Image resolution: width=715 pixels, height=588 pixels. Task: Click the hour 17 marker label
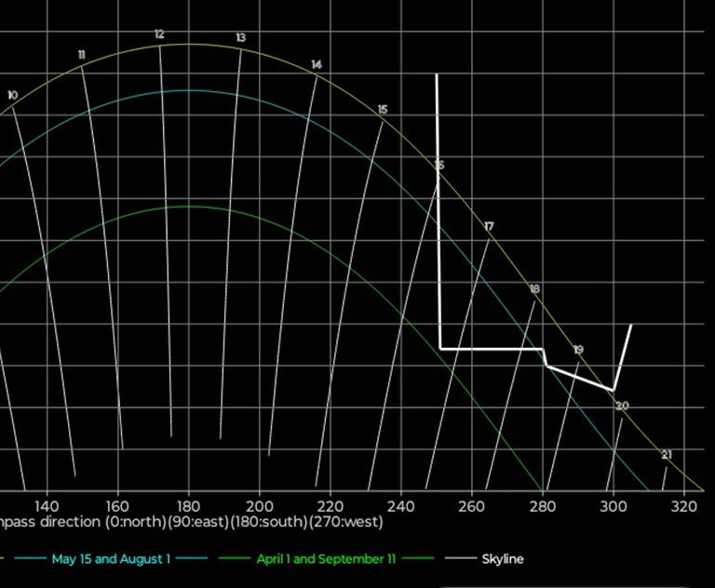click(489, 227)
